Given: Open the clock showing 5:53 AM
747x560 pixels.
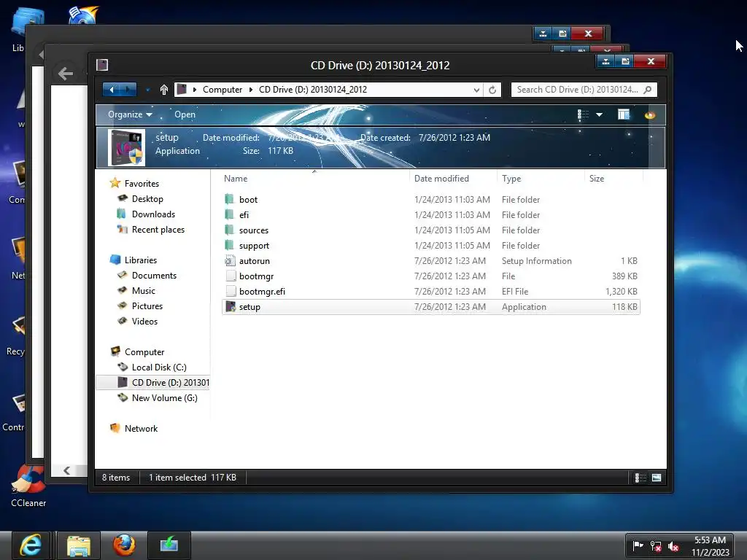Looking at the screenshot, I should 710,546.
